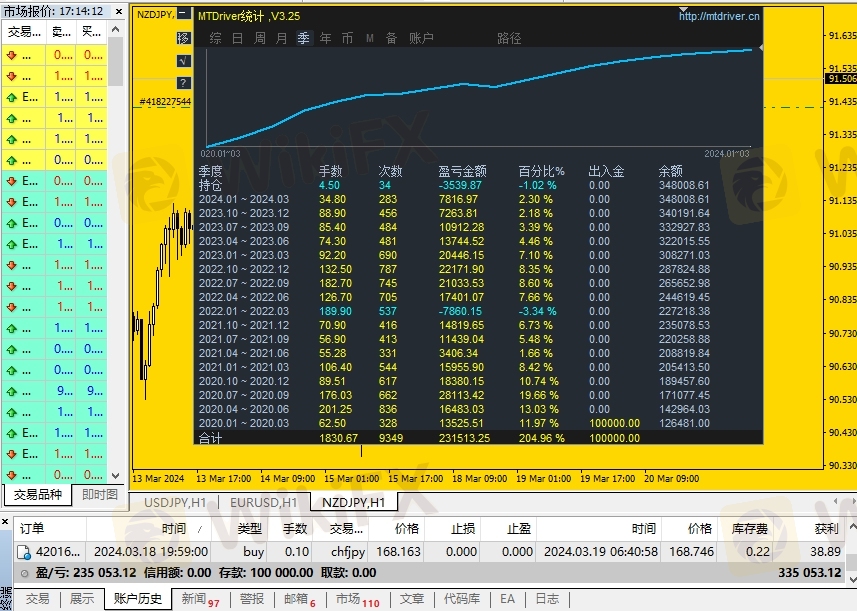Screen dimensions: 857x611
Task: Click the 持仓 open positions row label
Action: tap(210, 186)
